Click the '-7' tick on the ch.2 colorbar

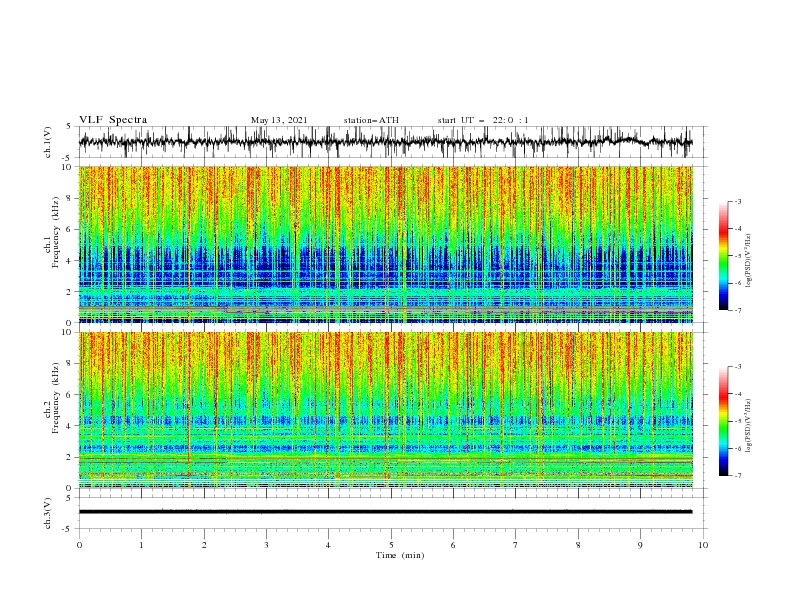[x=738, y=476]
